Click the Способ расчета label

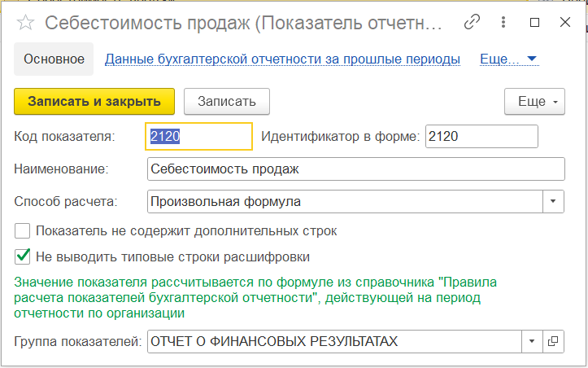(x=66, y=202)
